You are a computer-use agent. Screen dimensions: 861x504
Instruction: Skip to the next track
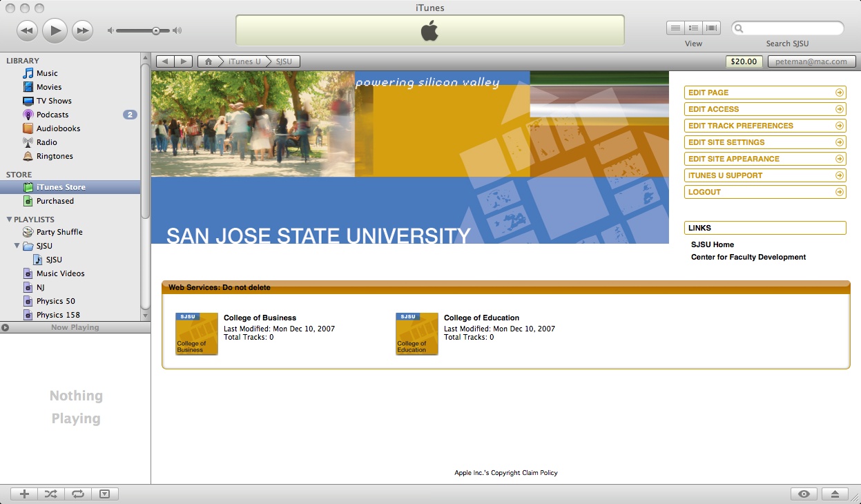(x=83, y=30)
